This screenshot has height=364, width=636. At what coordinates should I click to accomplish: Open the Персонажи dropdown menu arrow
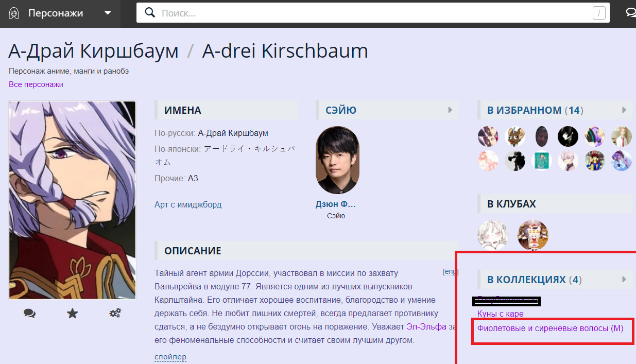(108, 13)
